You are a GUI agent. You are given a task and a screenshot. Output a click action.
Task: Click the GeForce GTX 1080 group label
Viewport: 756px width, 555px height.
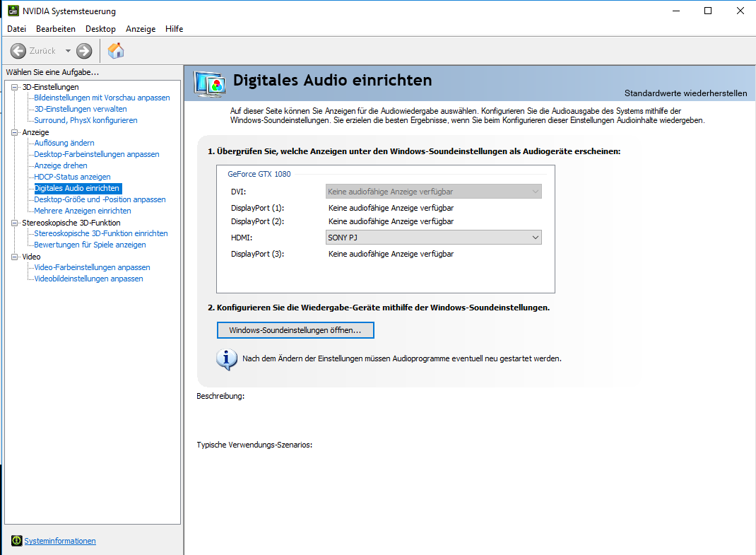(259, 174)
